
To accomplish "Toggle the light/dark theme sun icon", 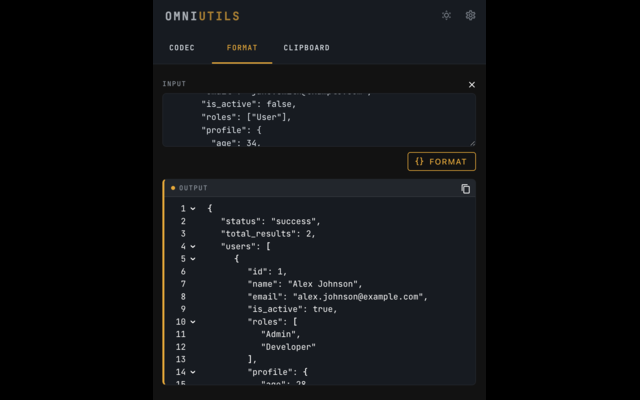I will tap(446, 16).
